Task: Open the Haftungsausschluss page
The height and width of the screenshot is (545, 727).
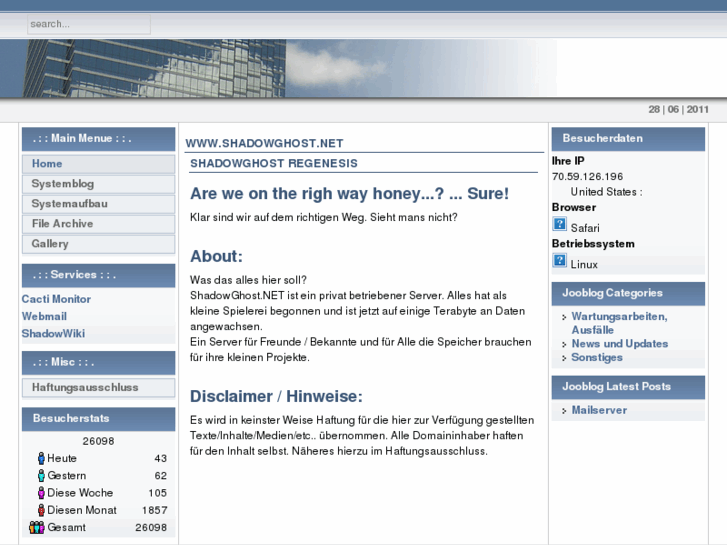Action: click(98, 387)
